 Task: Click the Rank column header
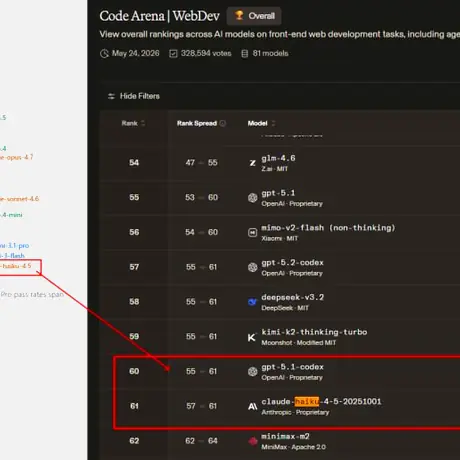coord(130,123)
